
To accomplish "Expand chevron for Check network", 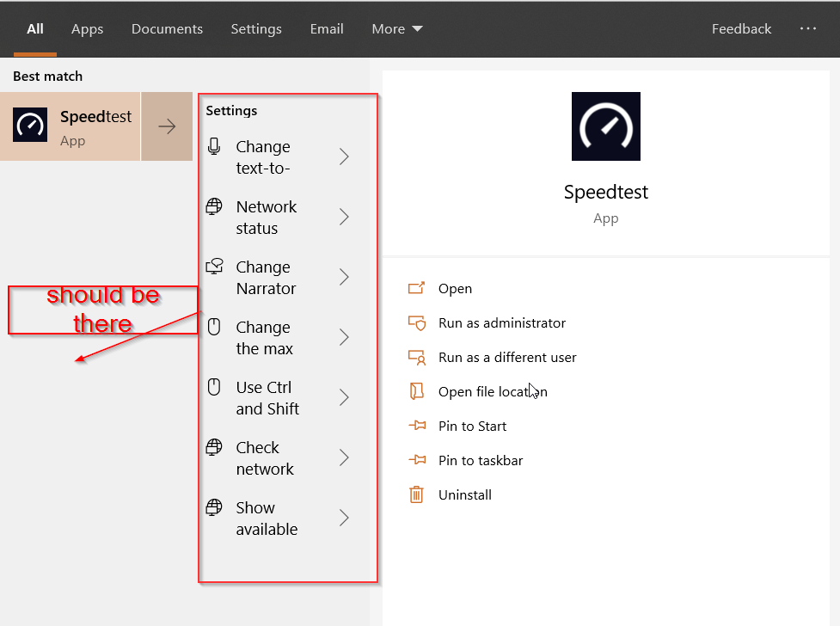I will 345,457.
